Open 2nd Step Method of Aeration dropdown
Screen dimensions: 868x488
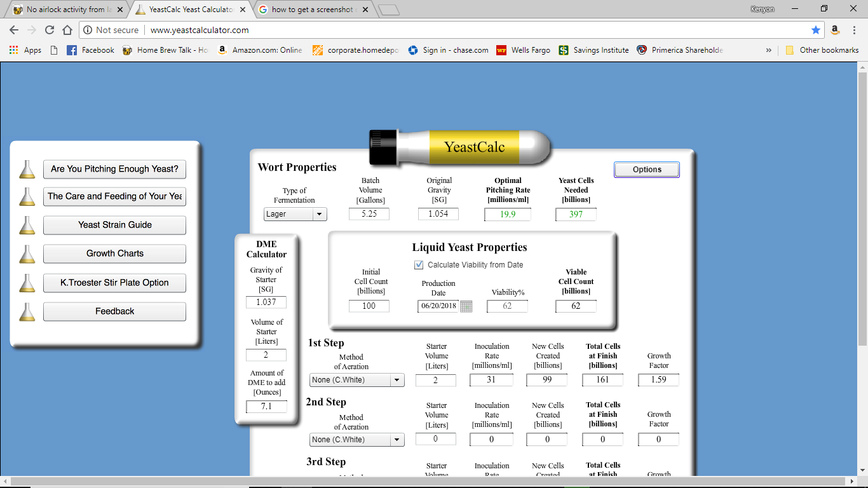(x=357, y=440)
